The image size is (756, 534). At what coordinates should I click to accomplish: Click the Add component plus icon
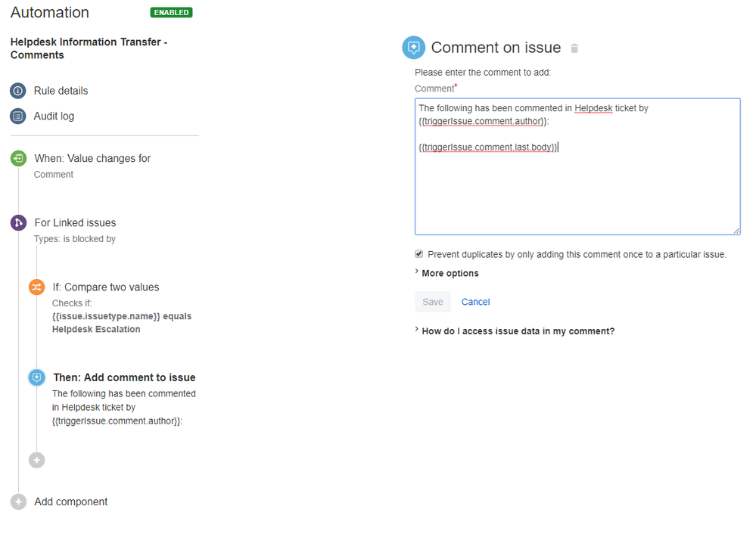[18, 501]
